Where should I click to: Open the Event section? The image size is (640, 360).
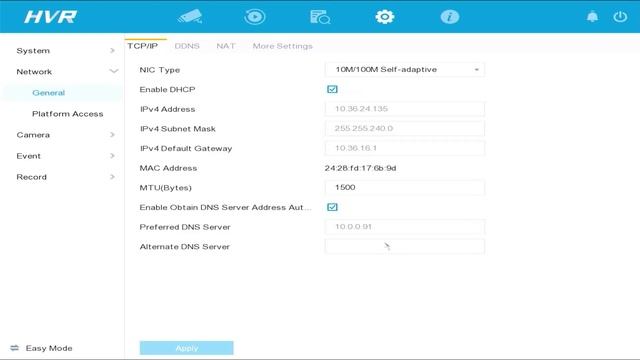pyautogui.click(x=29, y=156)
